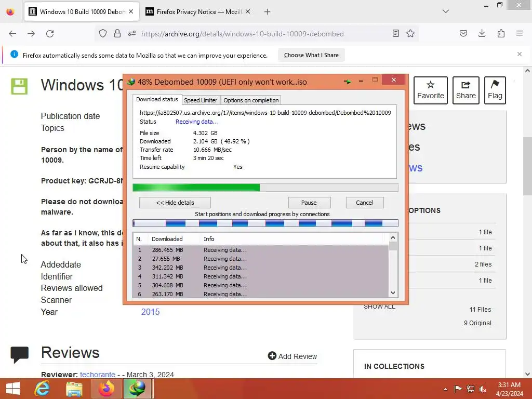This screenshot has height=399, width=532.
Task: Click the 2015 year link
Action: pyautogui.click(x=150, y=312)
